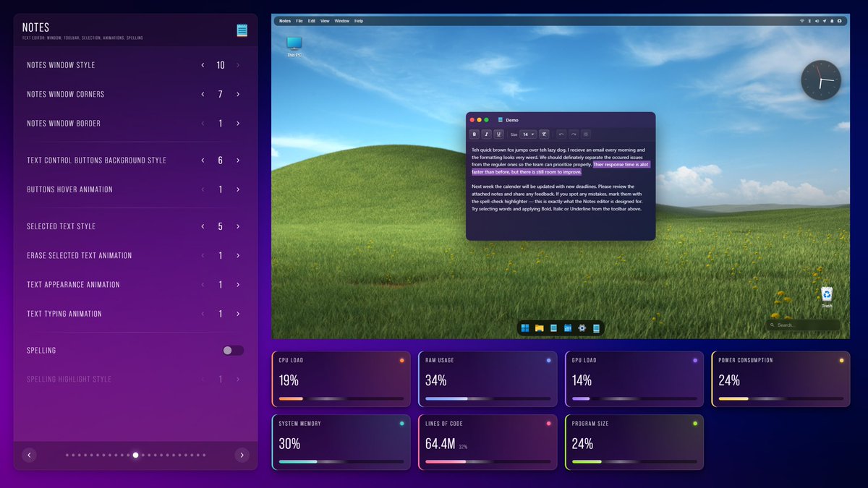This screenshot has width=868, height=488.
Task: Open the Trash desktop icon
Action: coord(827,296)
